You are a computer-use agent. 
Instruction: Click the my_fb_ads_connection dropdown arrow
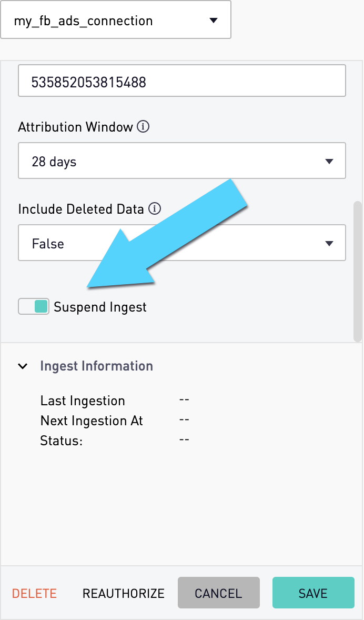(x=214, y=20)
